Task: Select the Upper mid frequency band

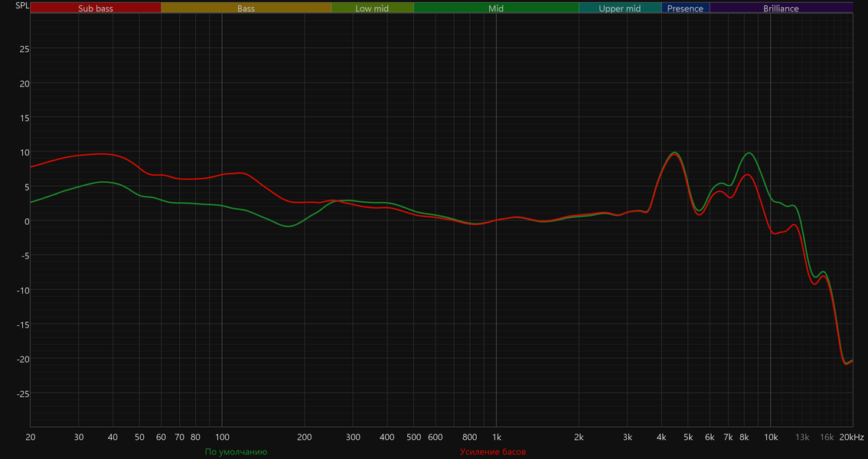Action: [x=620, y=8]
